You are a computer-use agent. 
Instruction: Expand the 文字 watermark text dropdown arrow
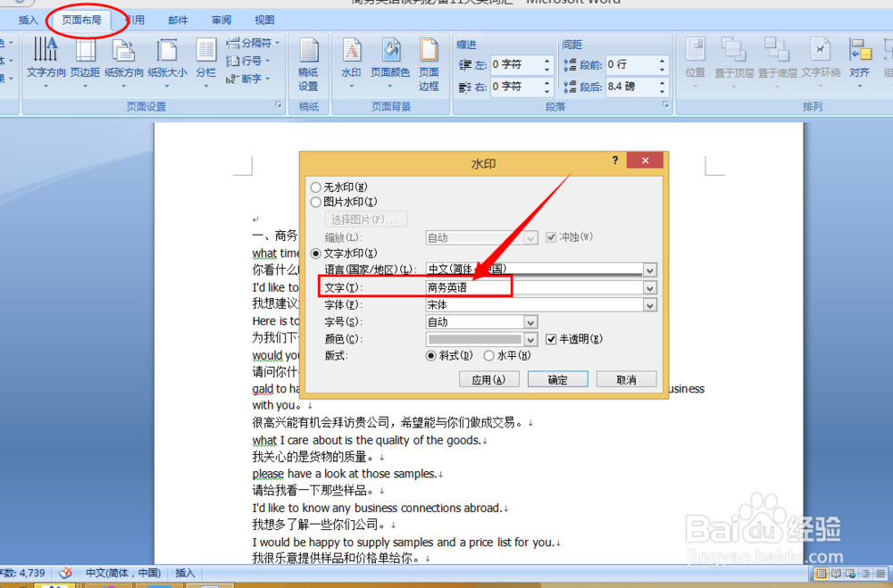[649, 288]
